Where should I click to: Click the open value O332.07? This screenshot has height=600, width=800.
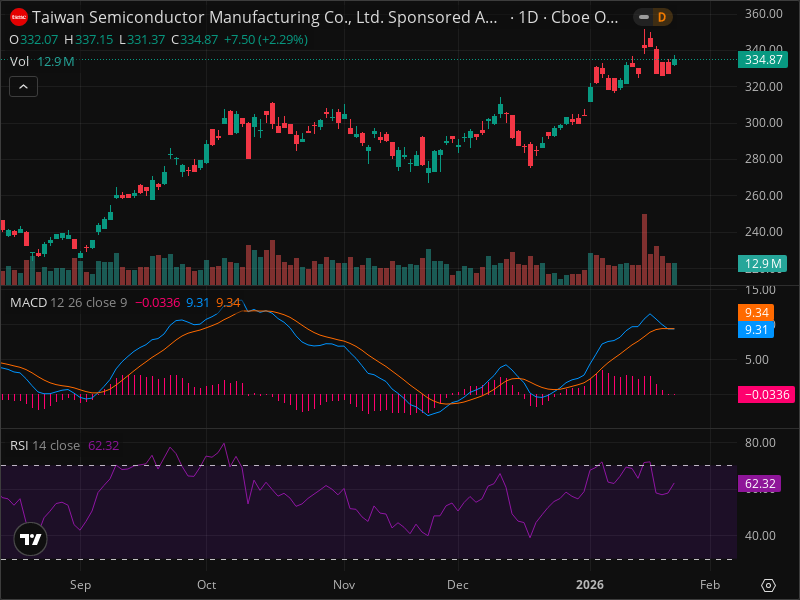click(x=34, y=40)
